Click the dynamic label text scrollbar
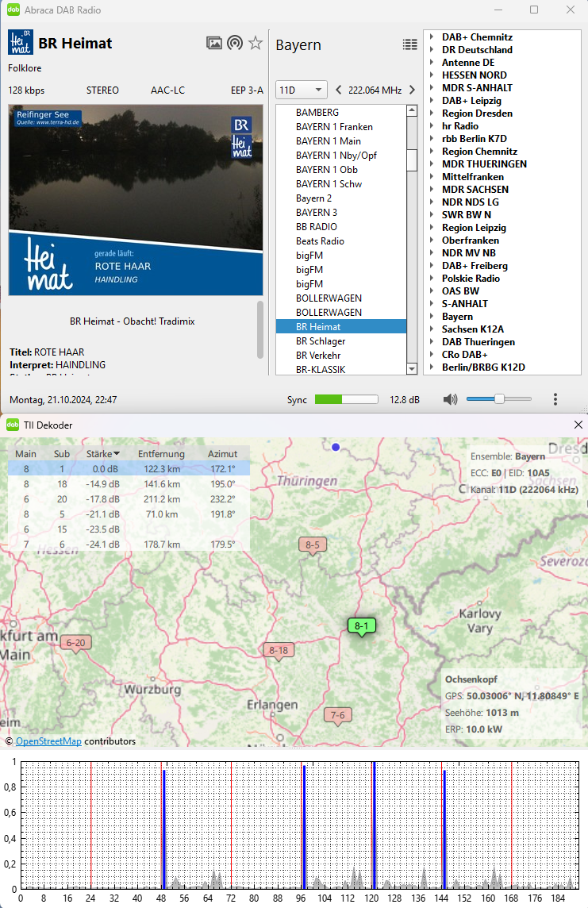Screen dimensions: 588x908 click(260, 329)
